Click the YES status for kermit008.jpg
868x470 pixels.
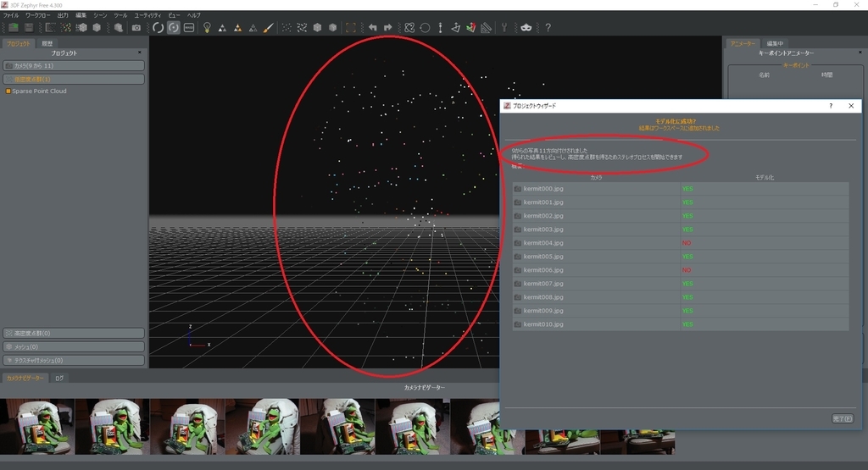click(x=687, y=297)
